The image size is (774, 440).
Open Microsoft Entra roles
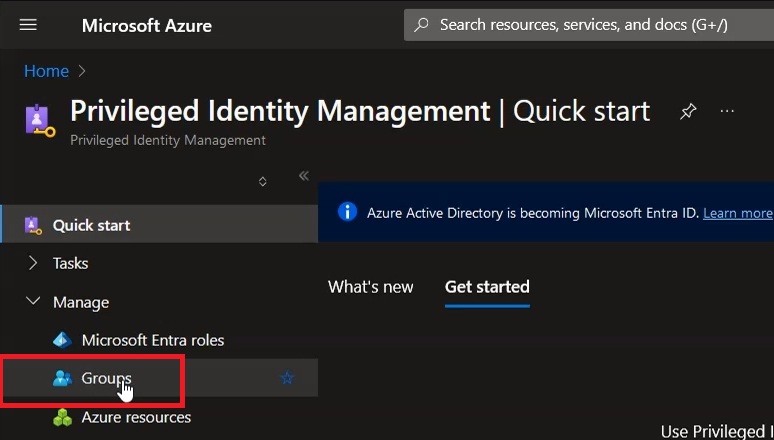click(153, 340)
